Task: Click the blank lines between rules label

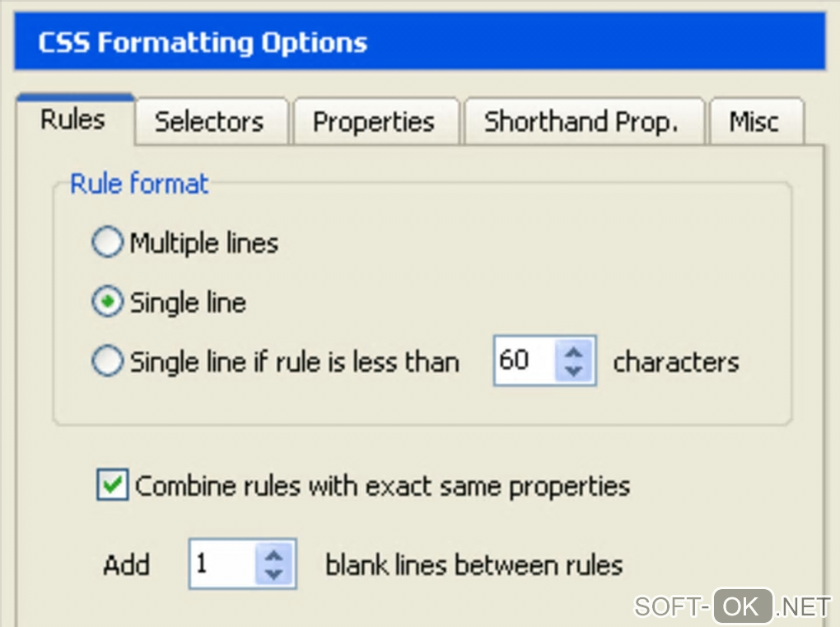Action: (x=474, y=565)
